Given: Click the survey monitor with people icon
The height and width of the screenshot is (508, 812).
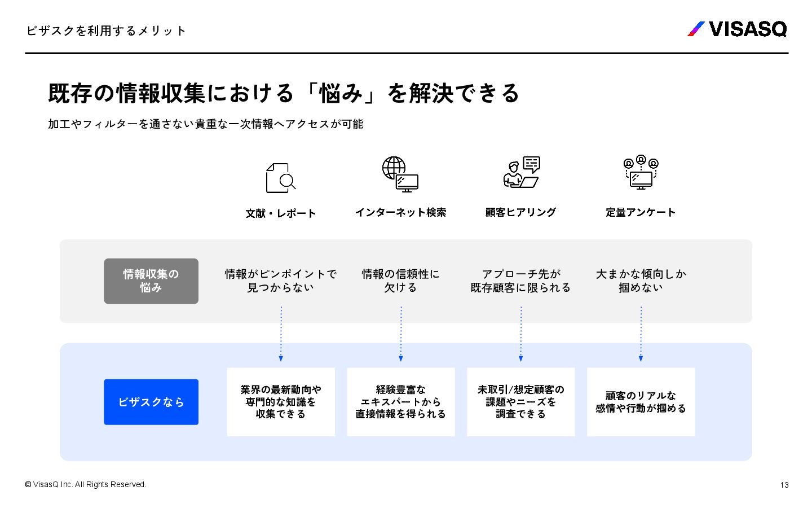Looking at the screenshot, I should pyautogui.click(x=641, y=172).
